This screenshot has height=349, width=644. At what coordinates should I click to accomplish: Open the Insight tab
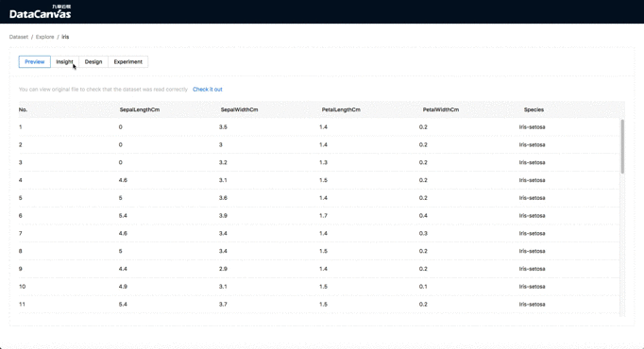point(64,62)
